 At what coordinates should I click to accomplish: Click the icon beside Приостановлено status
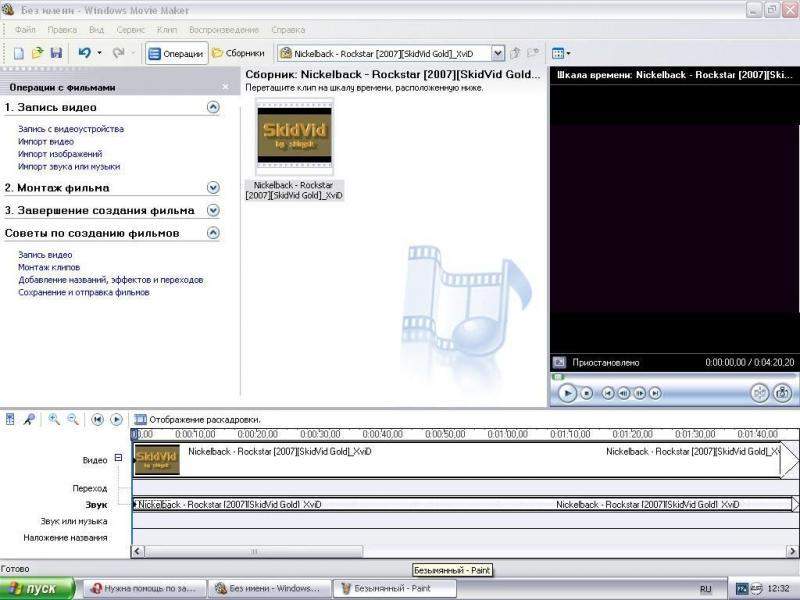pyautogui.click(x=559, y=362)
